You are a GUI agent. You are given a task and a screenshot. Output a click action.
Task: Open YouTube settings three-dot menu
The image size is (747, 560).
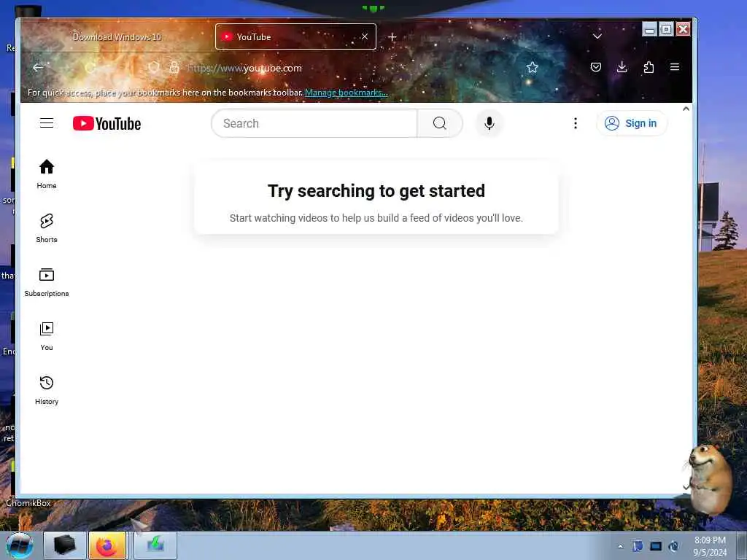point(576,123)
